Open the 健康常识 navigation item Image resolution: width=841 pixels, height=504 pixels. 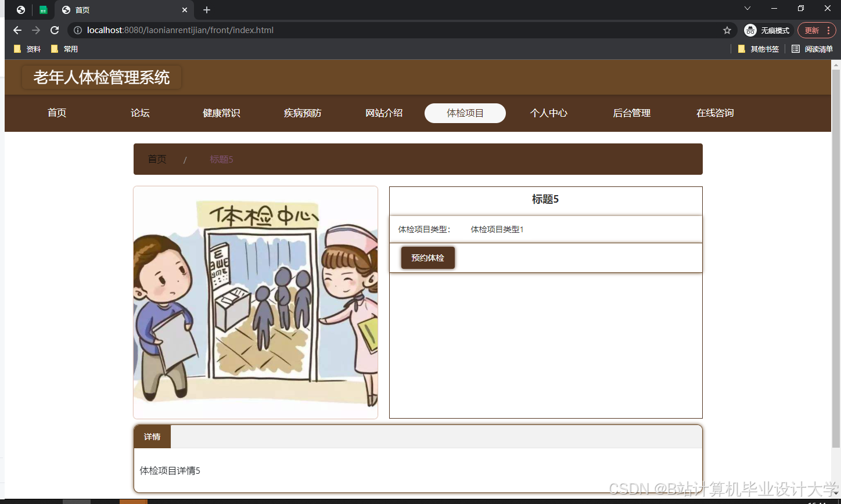(221, 113)
